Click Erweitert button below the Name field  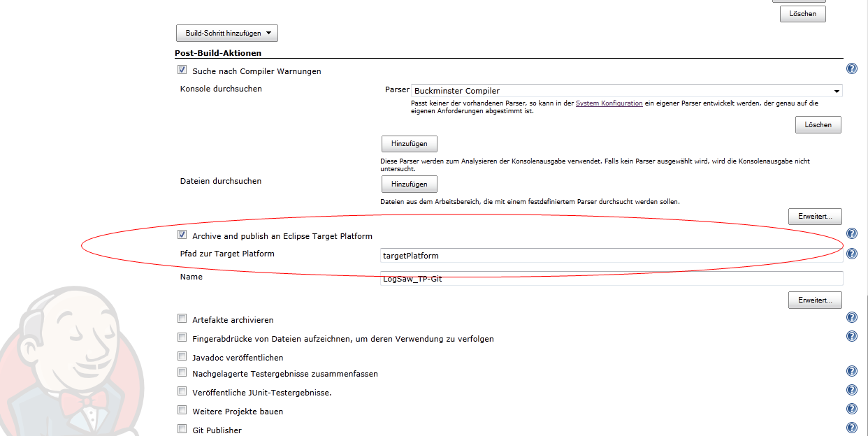[816, 300]
